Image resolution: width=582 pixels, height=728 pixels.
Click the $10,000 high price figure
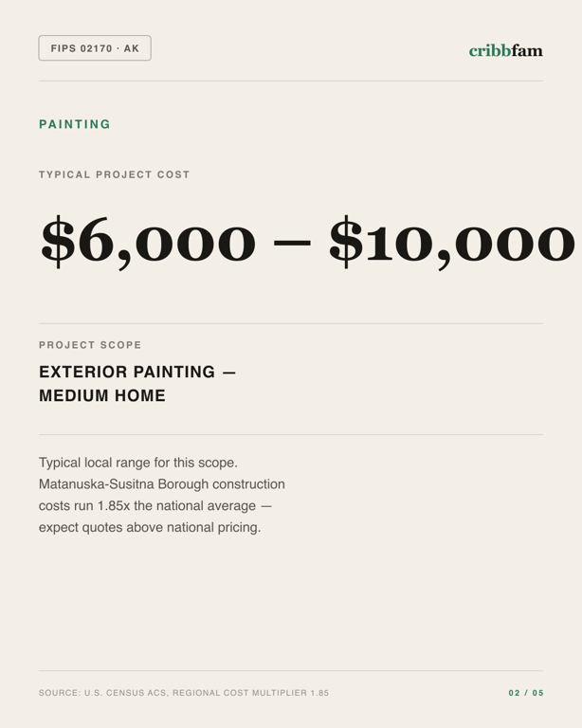coord(451,242)
